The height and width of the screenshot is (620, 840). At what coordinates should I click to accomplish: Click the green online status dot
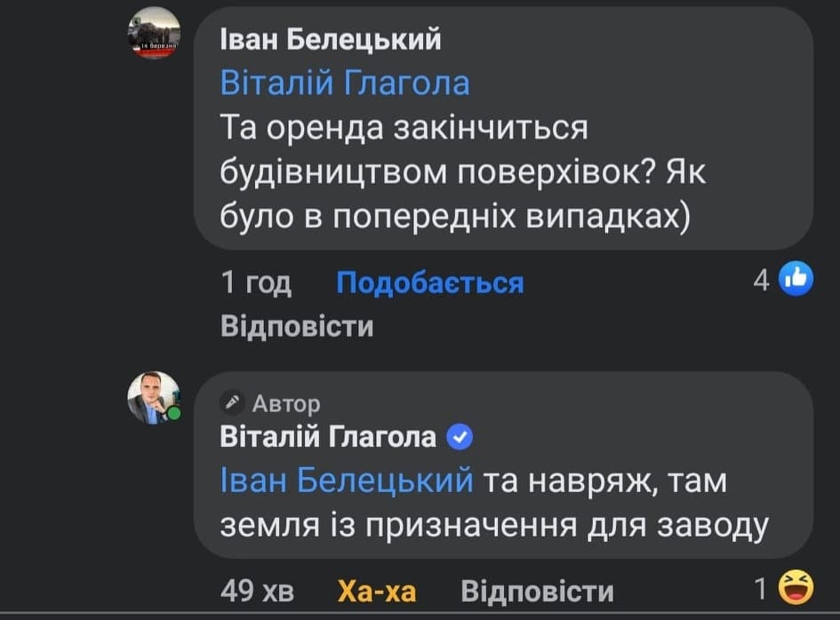coord(174,414)
